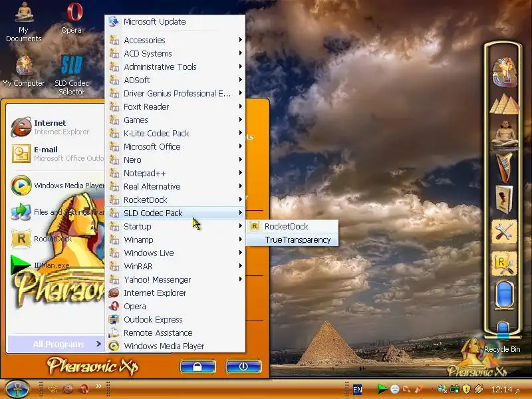Open the RocketDock settings dock icon
The height and width of the screenshot is (399, 532).
(504, 263)
